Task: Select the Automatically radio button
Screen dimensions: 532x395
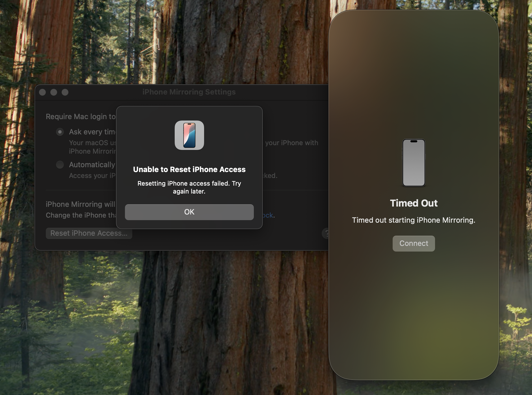Action: (x=60, y=165)
